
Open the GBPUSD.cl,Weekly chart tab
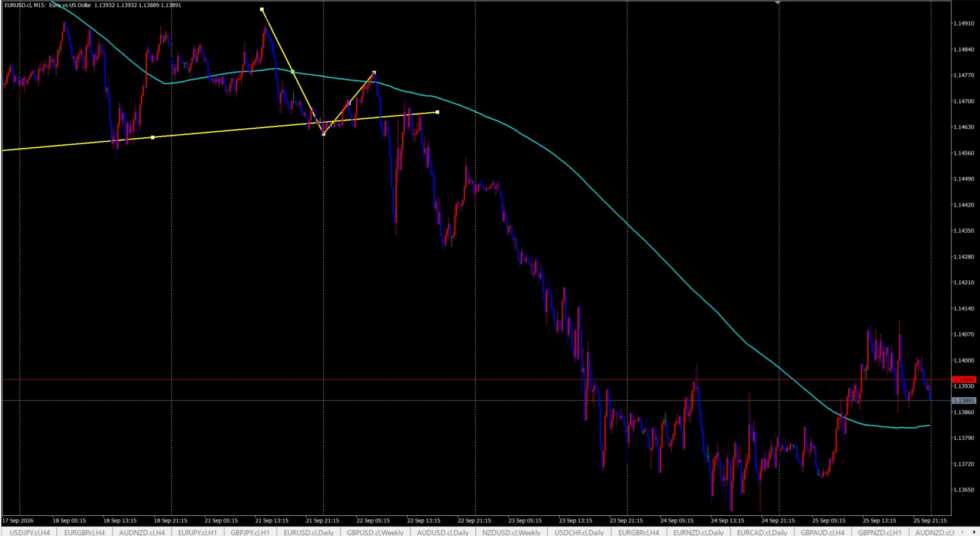click(375, 532)
